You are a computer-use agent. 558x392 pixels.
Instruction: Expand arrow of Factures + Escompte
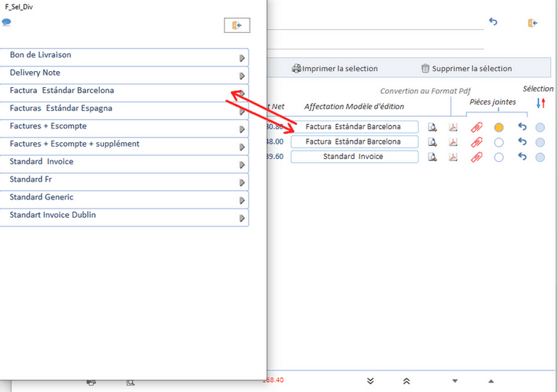pos(242,129)
